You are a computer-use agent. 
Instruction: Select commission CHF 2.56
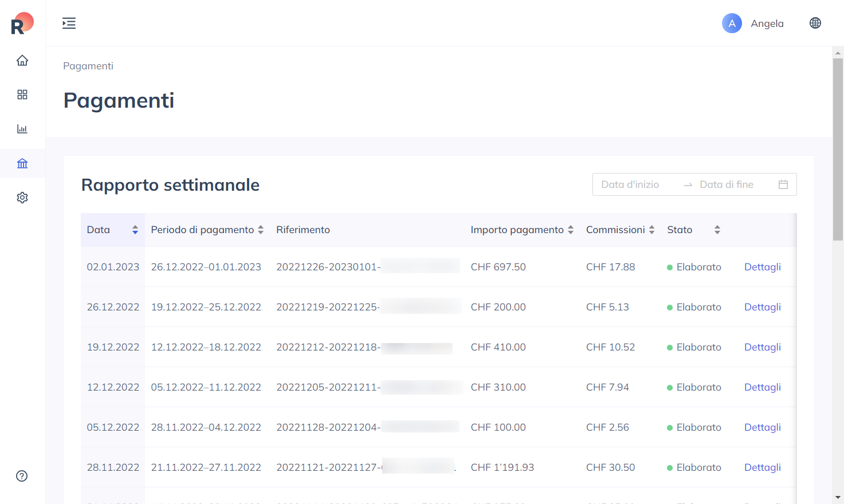(x=607, y=427)
